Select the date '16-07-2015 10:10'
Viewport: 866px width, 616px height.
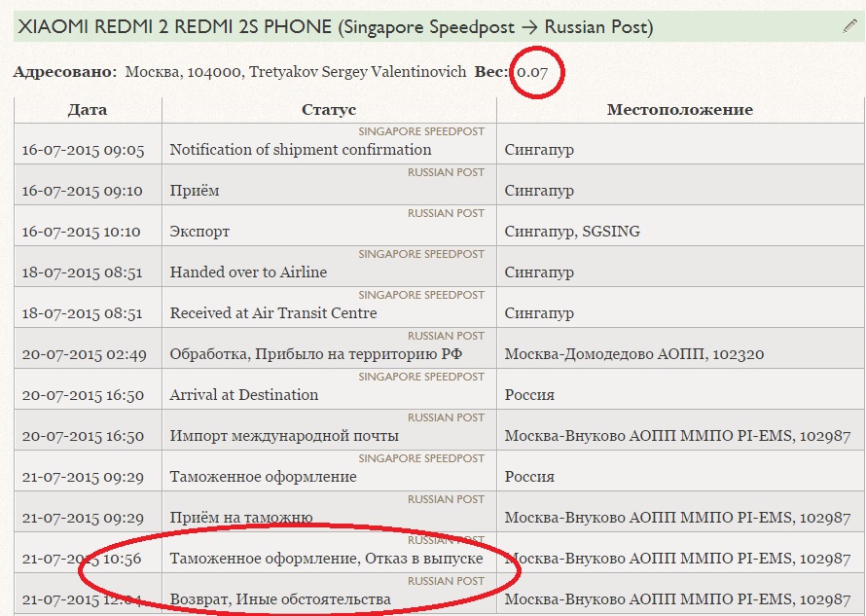[x=81, y=232]
